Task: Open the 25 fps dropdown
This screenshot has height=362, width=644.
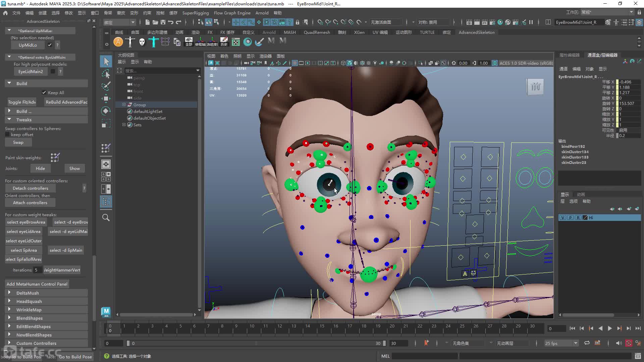Action: coord(561,343)
